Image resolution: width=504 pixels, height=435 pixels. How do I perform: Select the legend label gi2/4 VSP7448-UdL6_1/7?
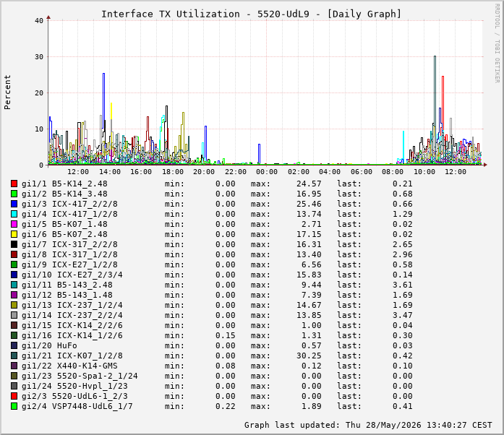(77, 406)
